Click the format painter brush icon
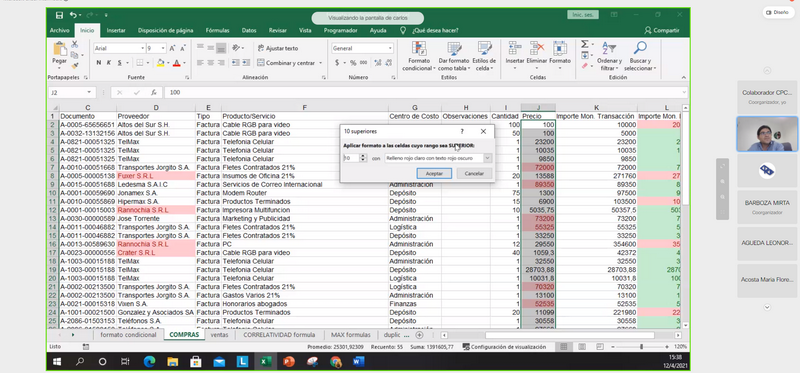The height and width of the screenshot is (373, 800). tap(75, 65)
